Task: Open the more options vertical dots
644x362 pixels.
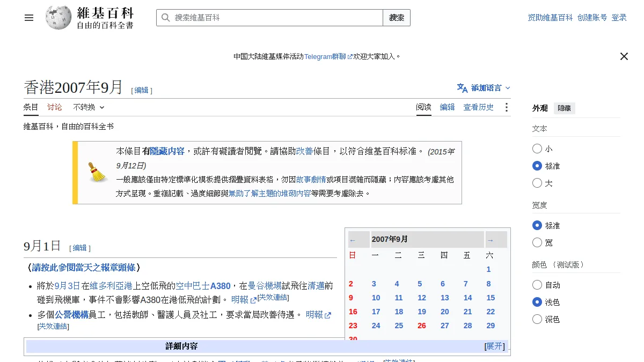Action: (x=506, y=107)
